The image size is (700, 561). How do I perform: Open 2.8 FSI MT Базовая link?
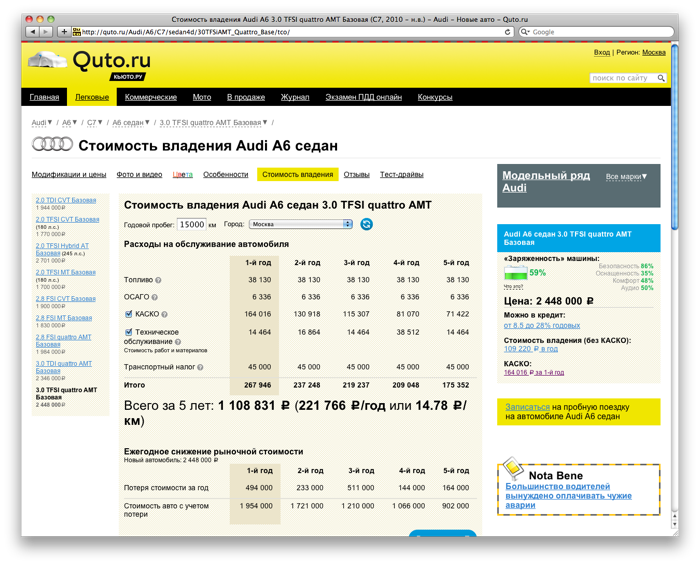64,318
